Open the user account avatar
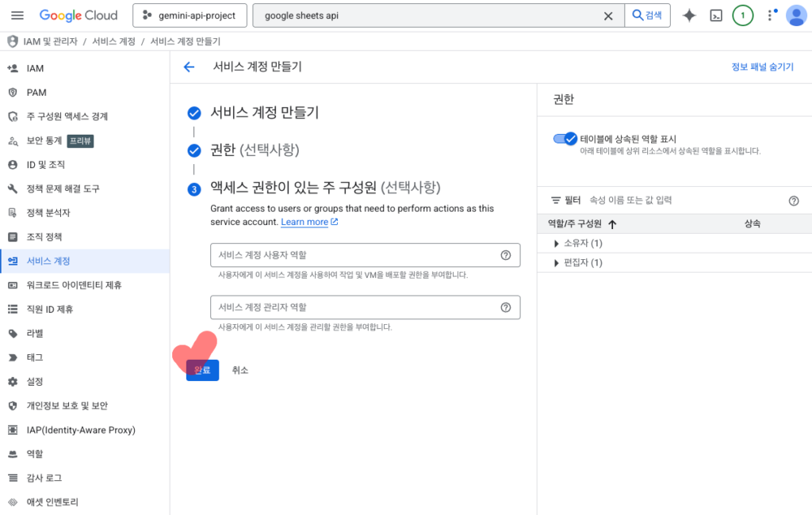Screen dimensions: 812x515 (795, 16)
